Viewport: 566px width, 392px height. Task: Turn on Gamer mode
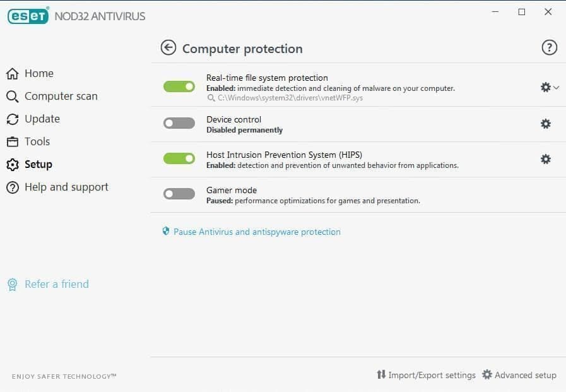[179, 194]
